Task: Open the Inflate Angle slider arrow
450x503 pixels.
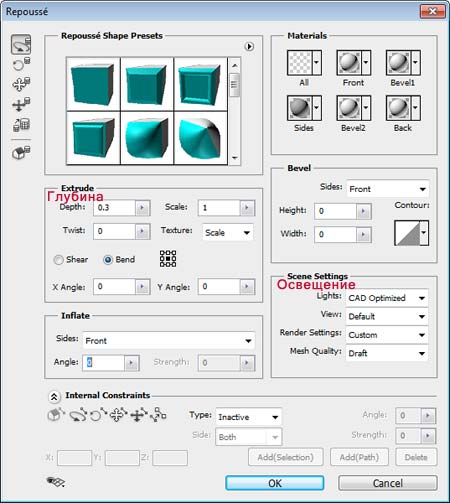Action: 132,363
